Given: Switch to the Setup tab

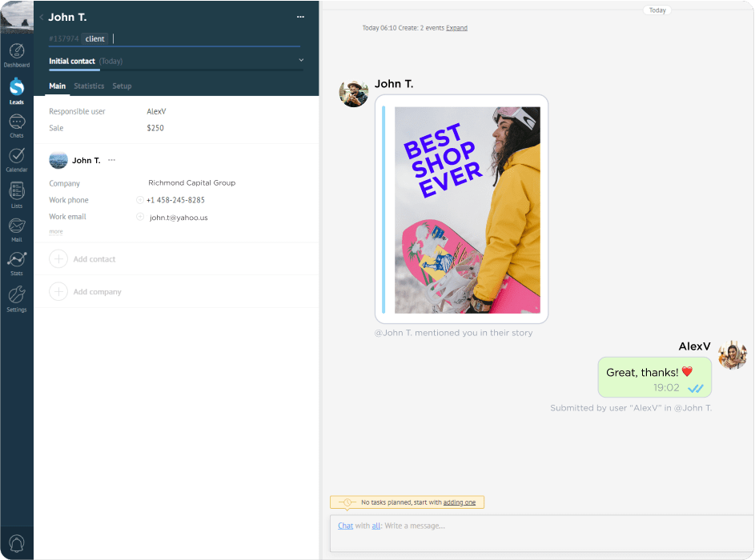Looking at the screenshot, I should (122, 86).
